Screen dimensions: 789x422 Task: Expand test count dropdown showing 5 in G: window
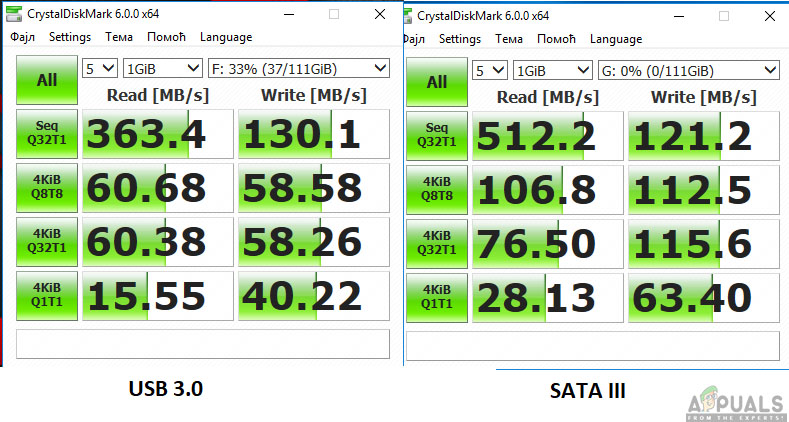490,70
